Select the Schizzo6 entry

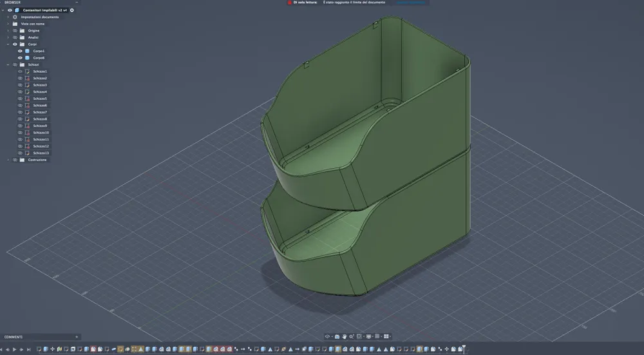click(40, 105)
